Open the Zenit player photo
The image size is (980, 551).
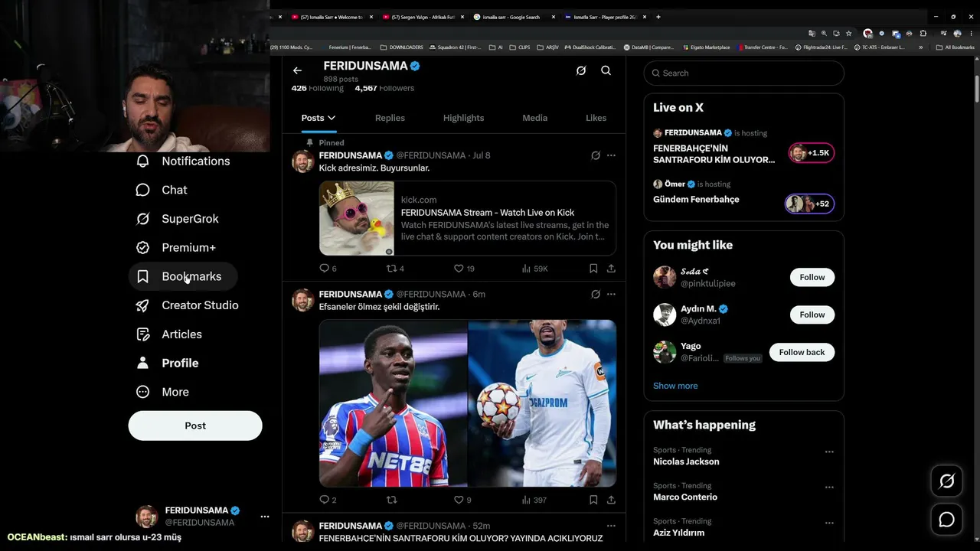(542, 403)
